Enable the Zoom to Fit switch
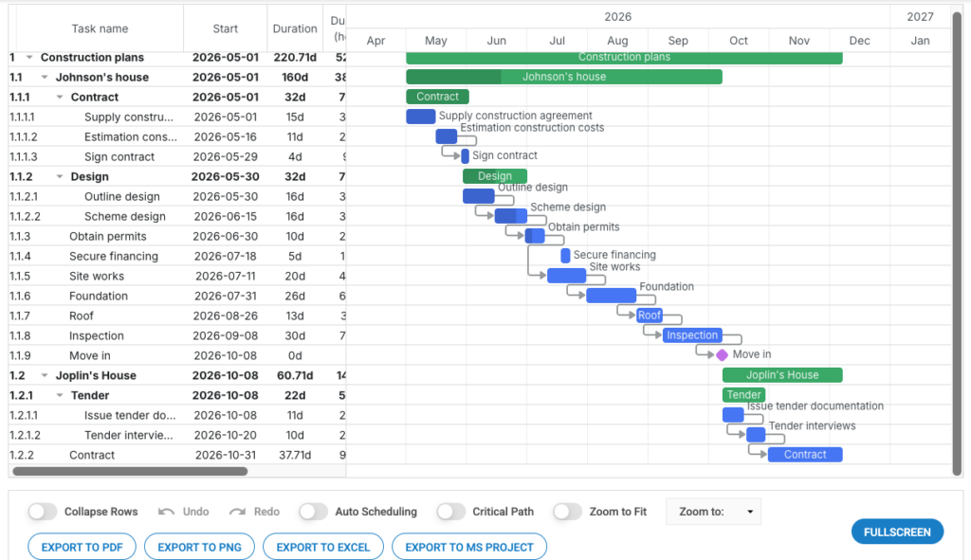Viewport: 971px width, 560px height. (567, 512)
